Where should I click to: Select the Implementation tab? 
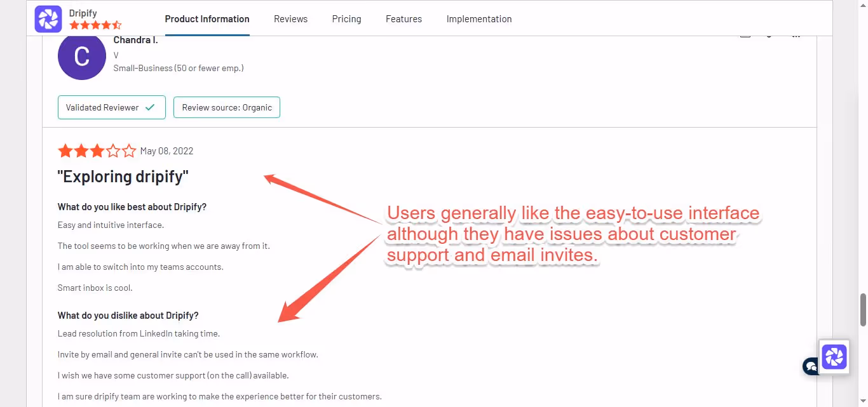(479, 19)
